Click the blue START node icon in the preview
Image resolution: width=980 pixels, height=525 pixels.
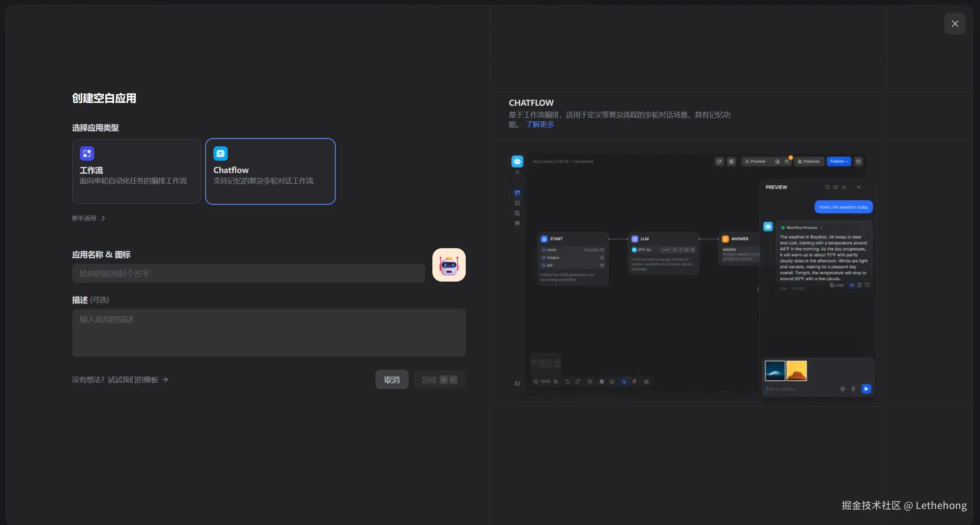[x=544, y=239]
